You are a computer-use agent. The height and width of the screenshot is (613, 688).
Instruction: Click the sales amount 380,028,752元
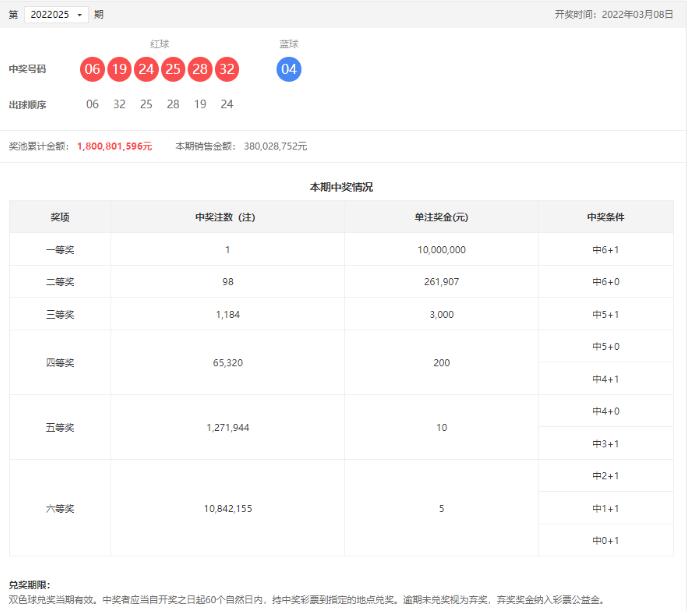[275, 146]
